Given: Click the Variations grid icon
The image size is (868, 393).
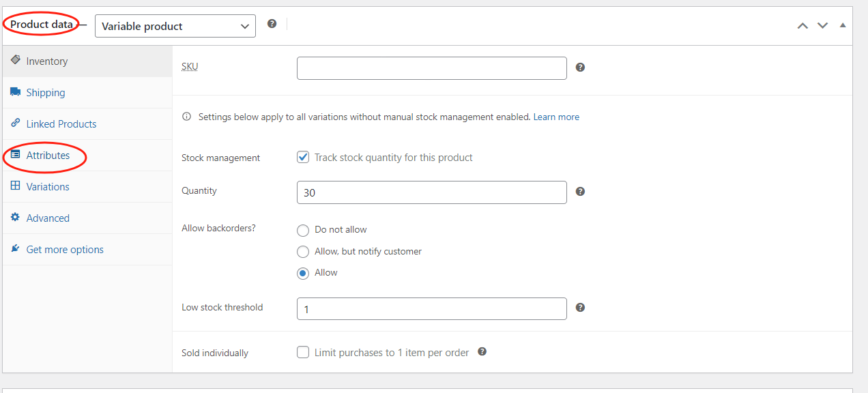Looking at the screenshot, I should pos(16,186).
